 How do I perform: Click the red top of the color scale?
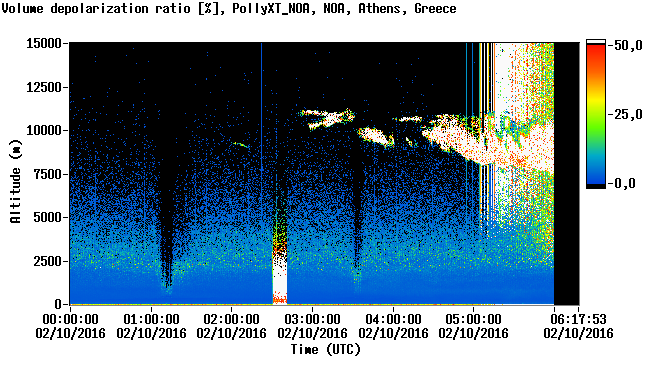(596, 53)
